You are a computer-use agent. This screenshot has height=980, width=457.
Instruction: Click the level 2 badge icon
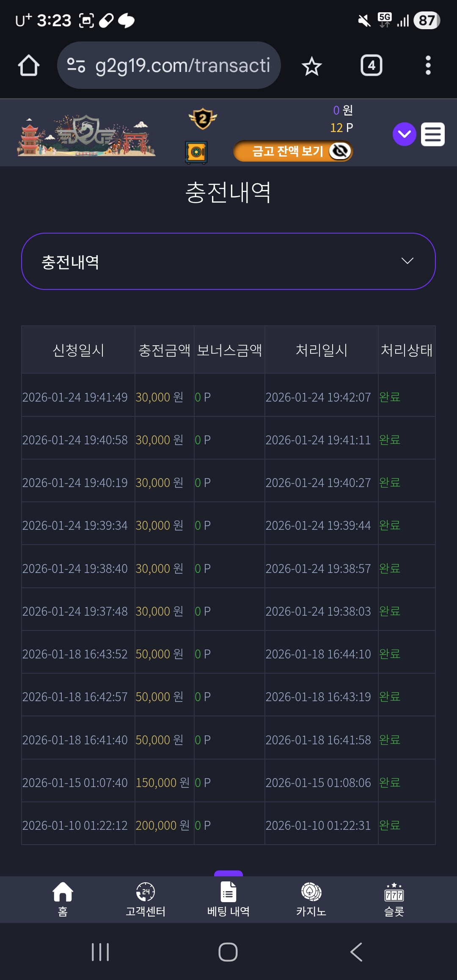point(203,119)
